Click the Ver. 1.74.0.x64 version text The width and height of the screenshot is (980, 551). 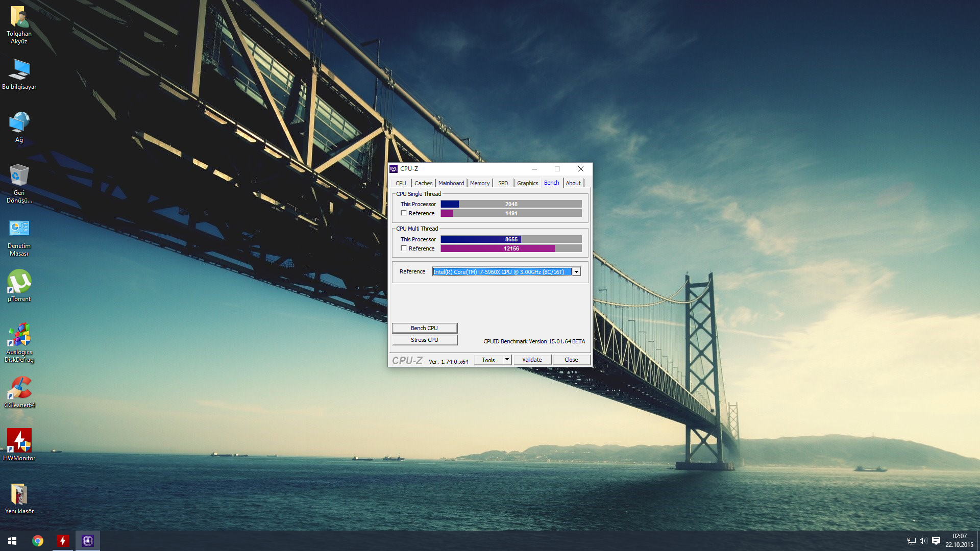click(x=449, y=361)
